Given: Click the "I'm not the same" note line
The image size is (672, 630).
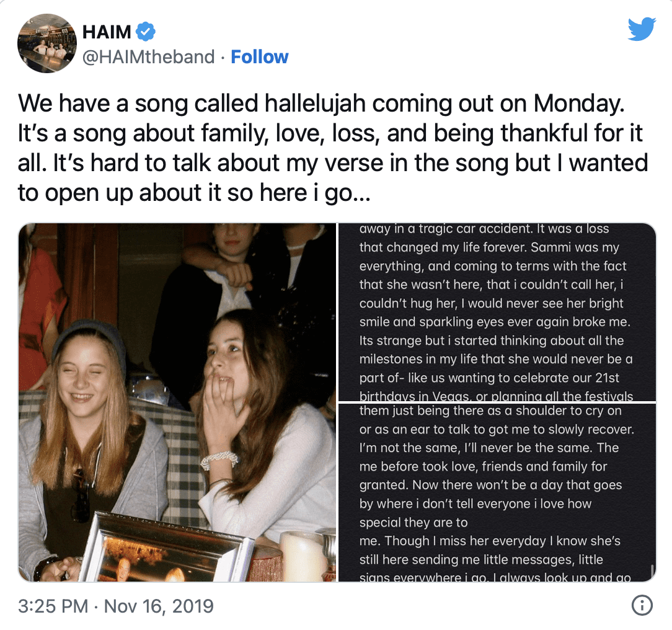Looking at the screenshot, I should point(489,448).
